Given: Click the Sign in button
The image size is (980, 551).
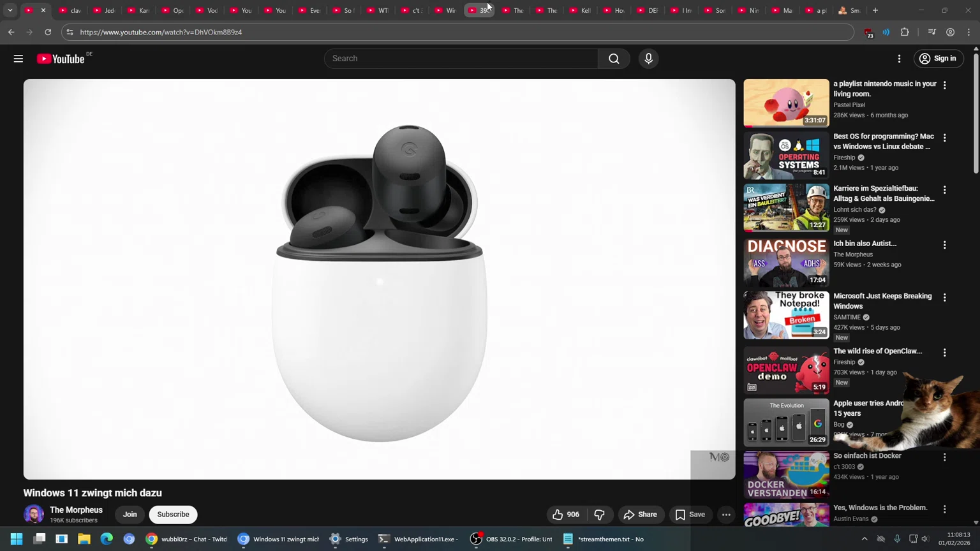Looking at the screenshot, I should tap(938, 59).
